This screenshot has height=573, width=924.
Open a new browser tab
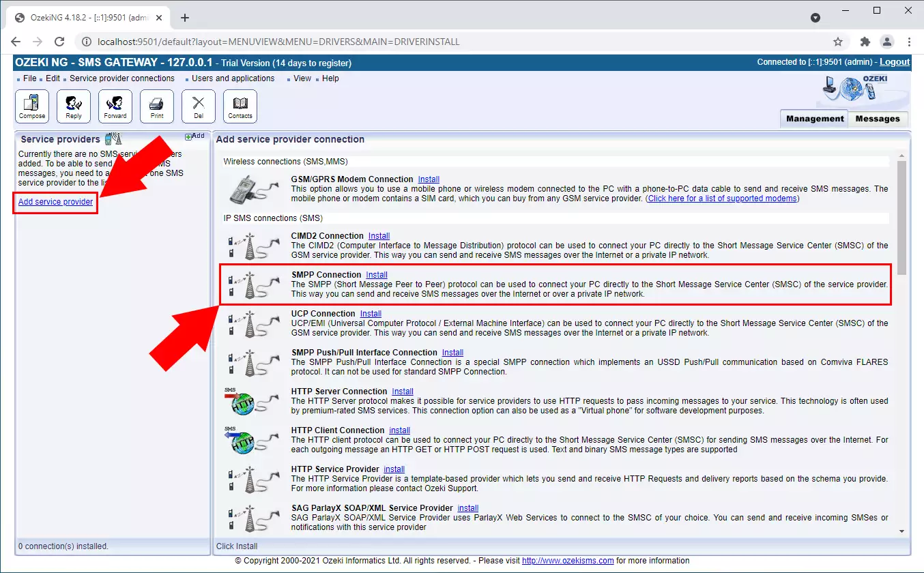tap(184, 18)
